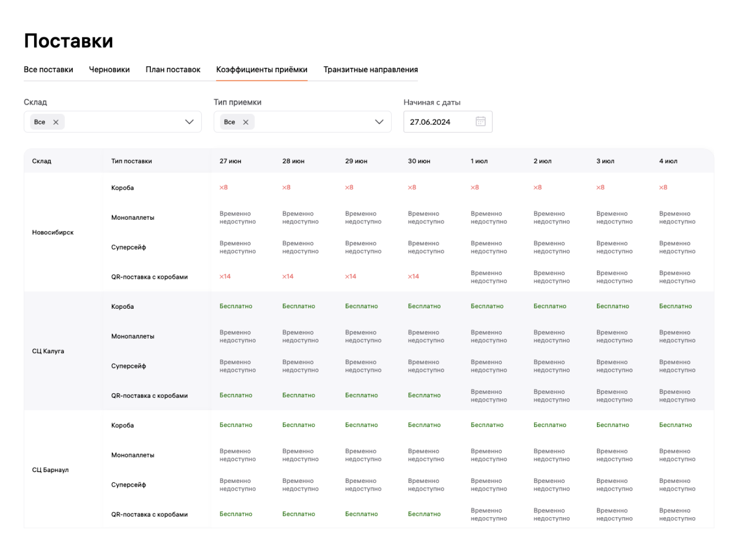
Task: Click ×14 for Новосибирск QR-поставка 30 июн
Action: point(413,276)
